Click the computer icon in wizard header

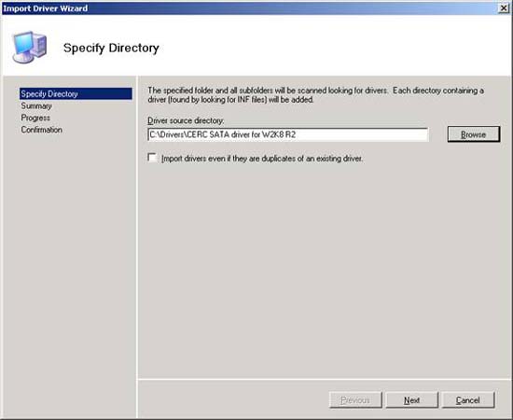coord(30,48)
